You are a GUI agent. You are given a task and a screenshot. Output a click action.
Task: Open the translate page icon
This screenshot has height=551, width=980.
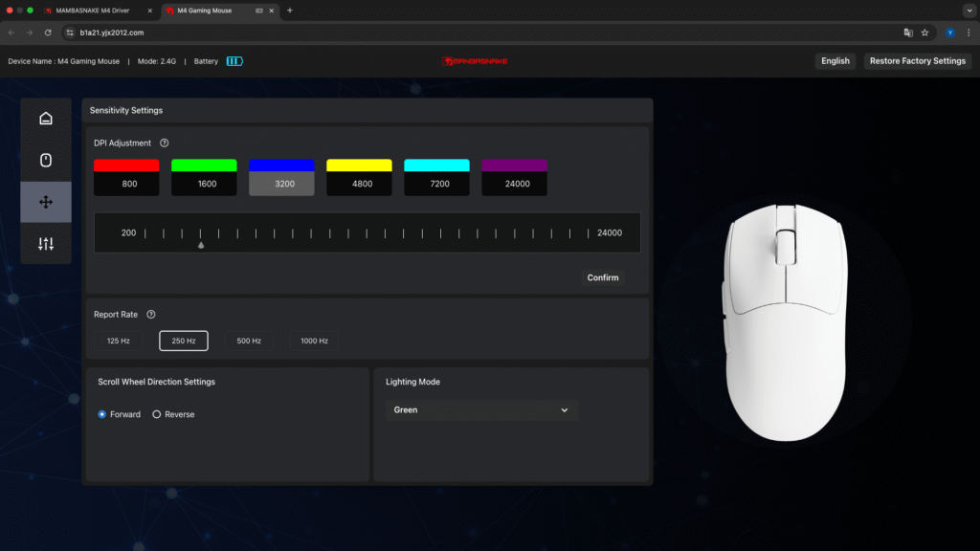tap(908, 33)
